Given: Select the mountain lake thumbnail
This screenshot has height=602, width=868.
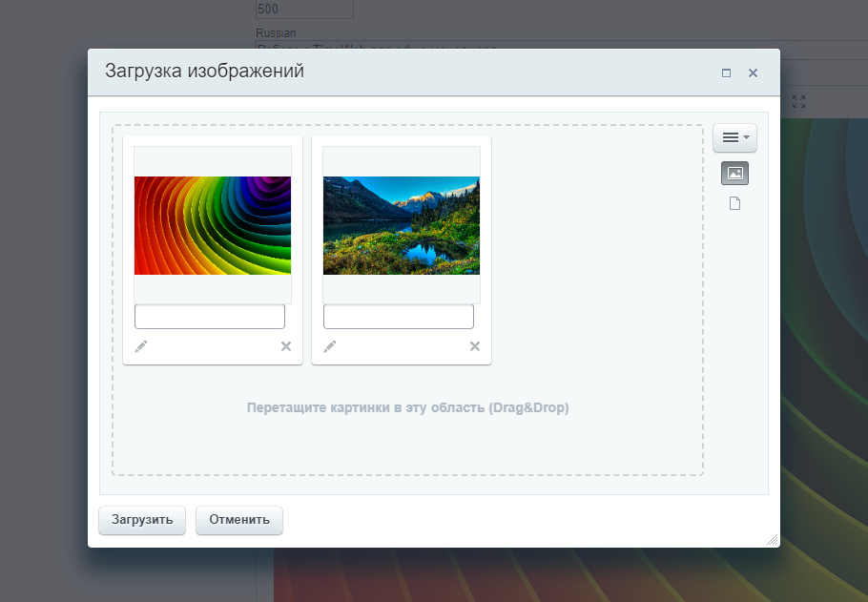Looking at the screenshot, I should (x=402, y=225).
